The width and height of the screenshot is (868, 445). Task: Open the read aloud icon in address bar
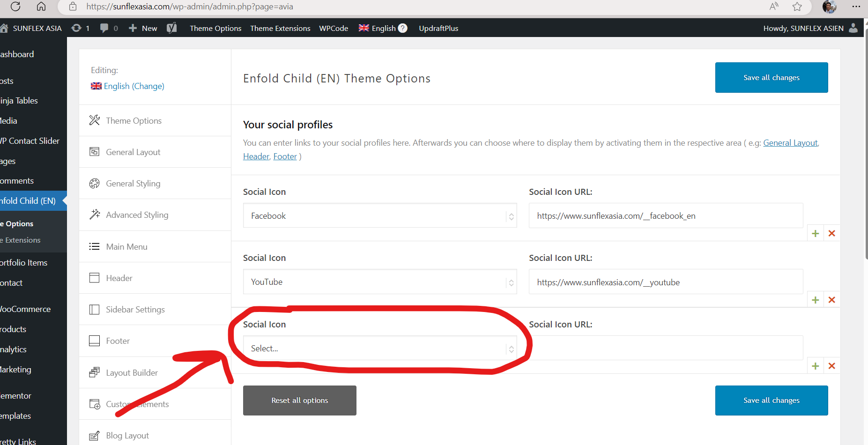774,7
